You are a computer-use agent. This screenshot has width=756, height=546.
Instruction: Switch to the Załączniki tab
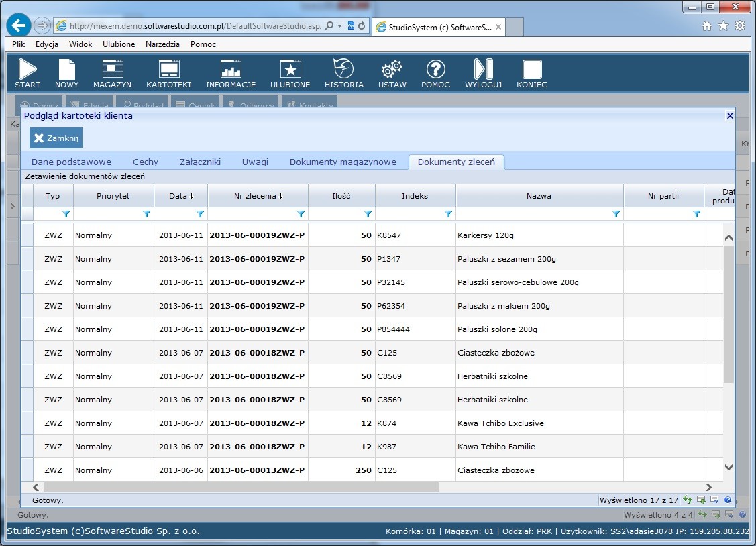[200, 162]
